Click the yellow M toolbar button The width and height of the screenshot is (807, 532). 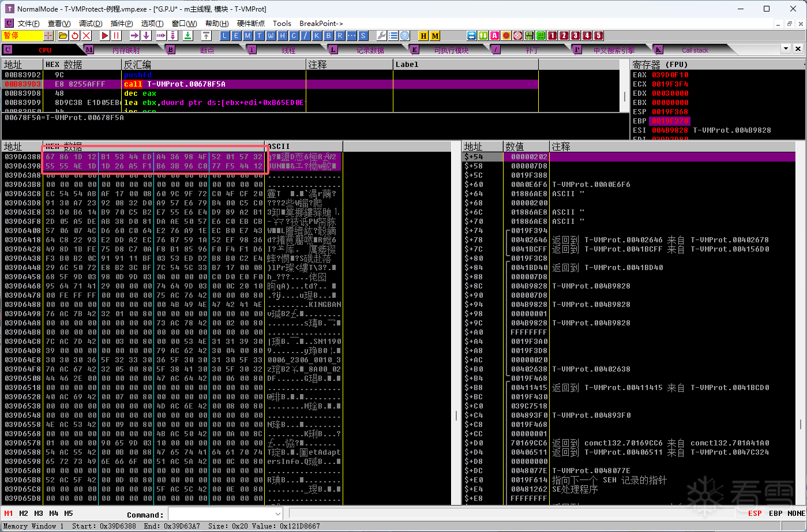(x=435, y=36)
